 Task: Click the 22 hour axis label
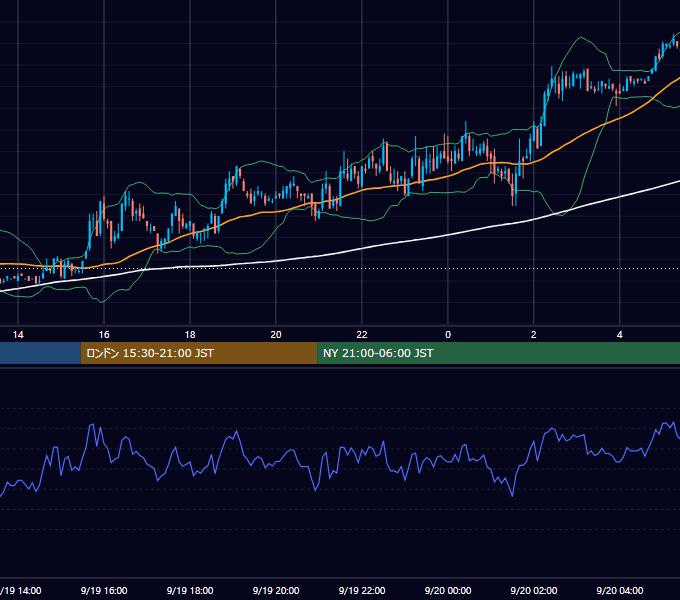click(x=362, y=335)
